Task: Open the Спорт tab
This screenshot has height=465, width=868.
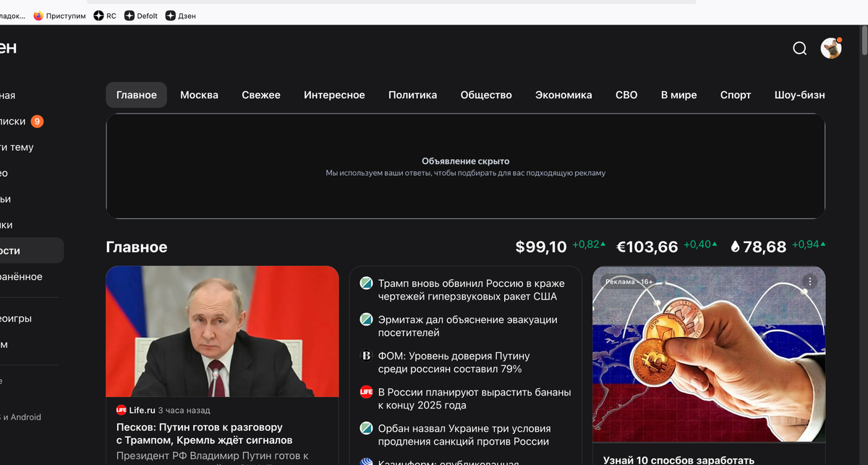Action: click(736, 95)
